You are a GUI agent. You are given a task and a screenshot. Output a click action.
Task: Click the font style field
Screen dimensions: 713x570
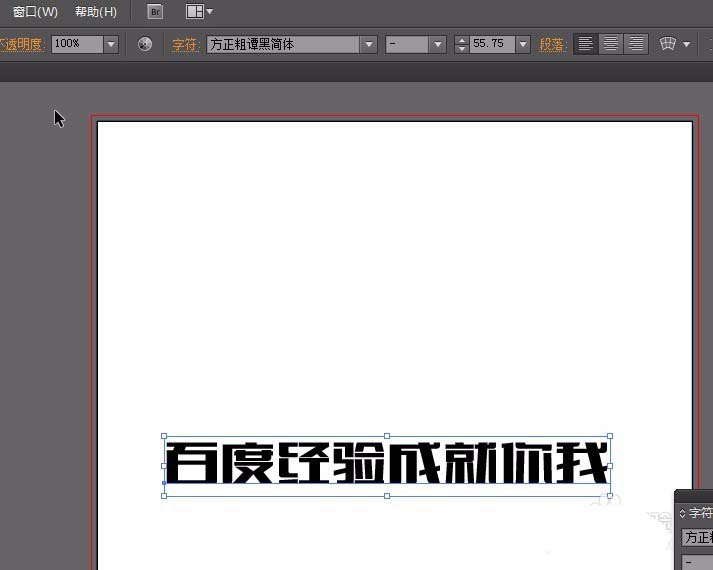pos(407,45)
